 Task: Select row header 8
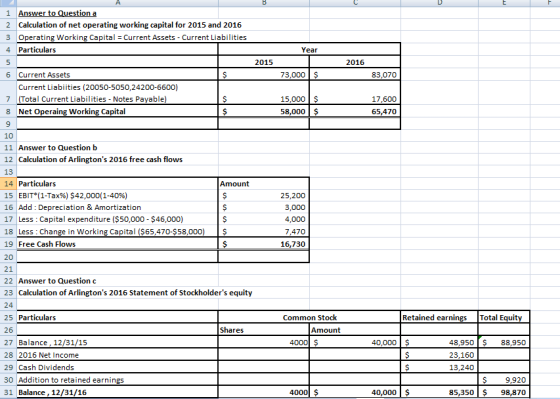[8, 111]
